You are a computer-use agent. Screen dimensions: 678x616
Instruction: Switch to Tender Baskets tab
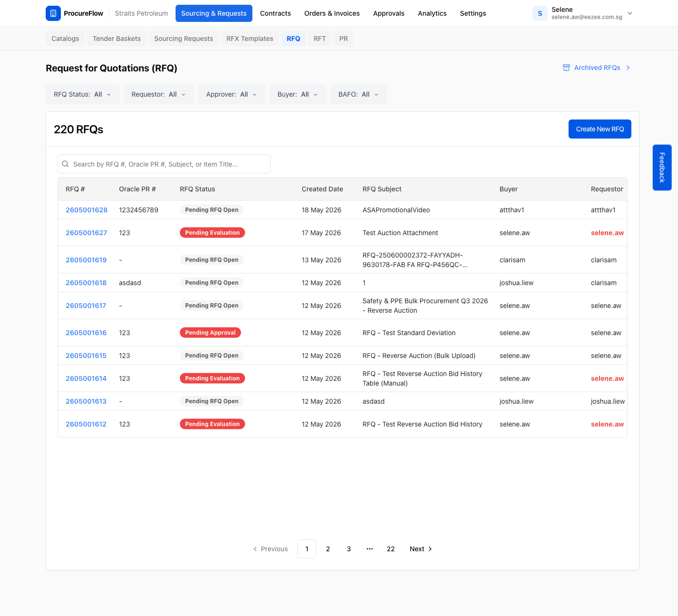(117, 39)
